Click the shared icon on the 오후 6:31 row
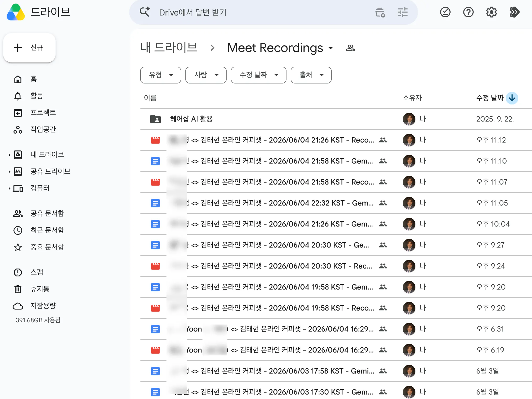Image resolution: width=532 pixels, height=399 pixels. click(x=383, y=329)
